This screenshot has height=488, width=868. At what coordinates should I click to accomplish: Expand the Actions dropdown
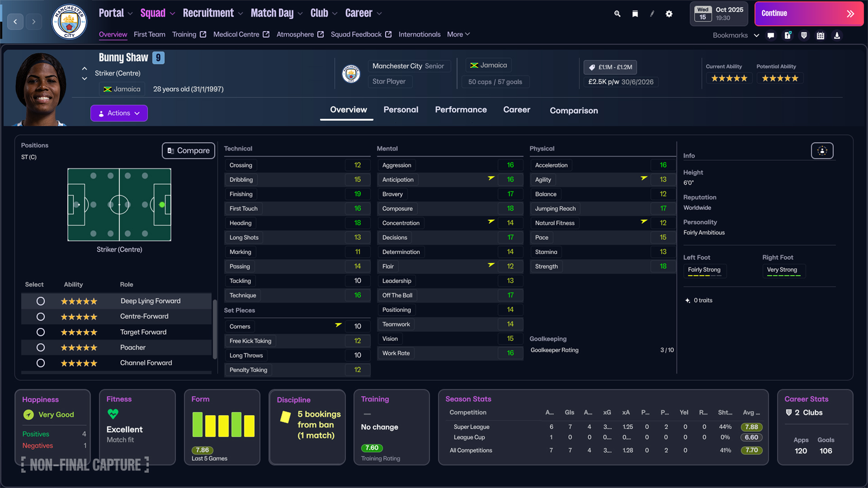pyautogui.click(x=118, y=113)
